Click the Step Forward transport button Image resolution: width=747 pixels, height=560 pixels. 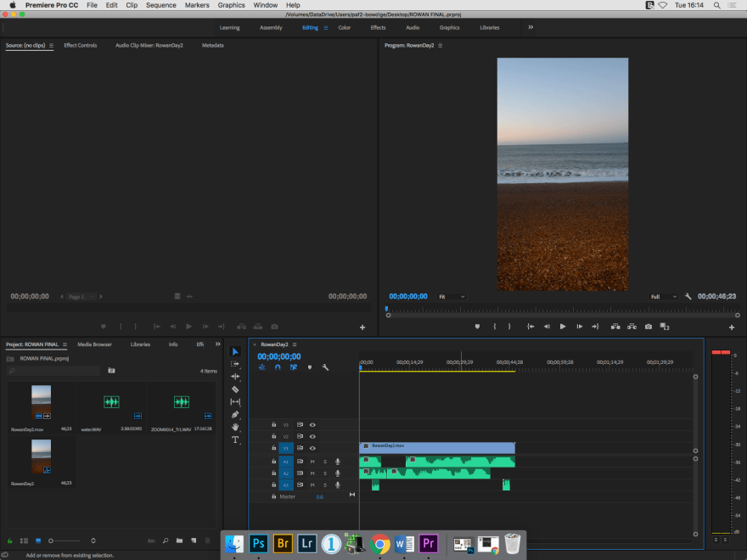click(580, 326)
